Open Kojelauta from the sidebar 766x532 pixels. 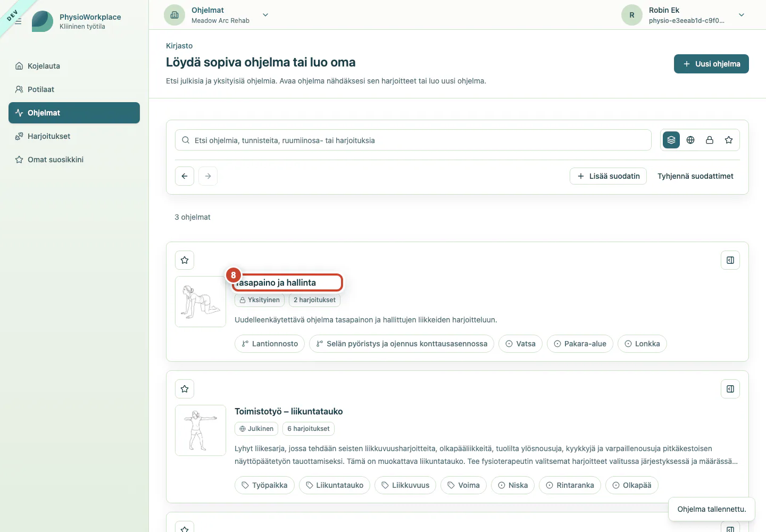74,66
